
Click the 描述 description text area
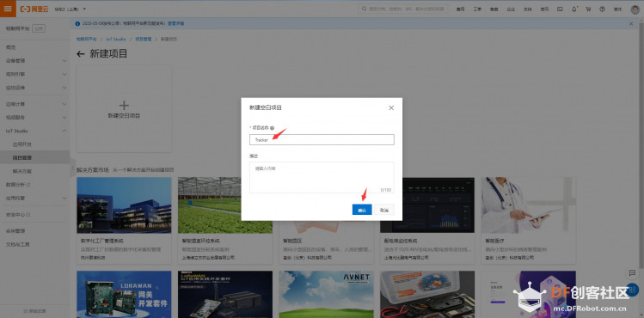pos(322,177)
